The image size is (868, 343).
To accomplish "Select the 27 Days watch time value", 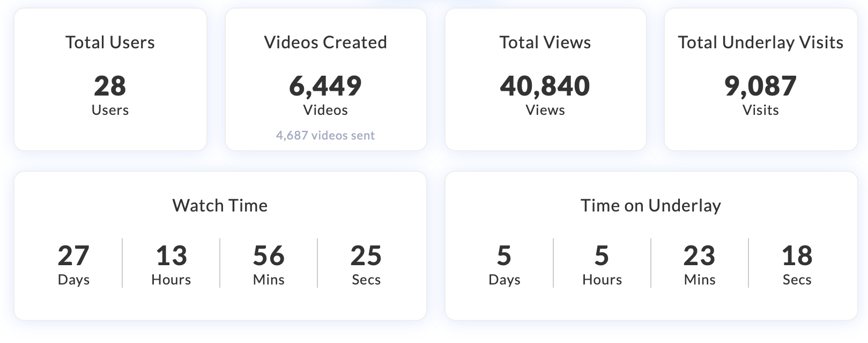I will [x=73, y=256].
